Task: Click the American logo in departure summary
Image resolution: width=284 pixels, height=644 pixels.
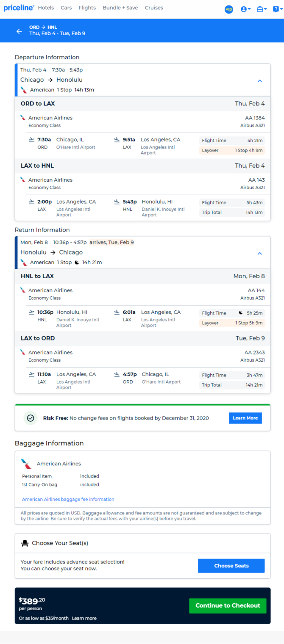Action: coord(24,90)
